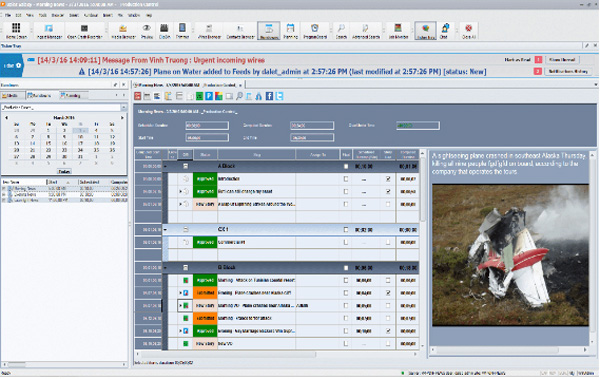Open the ClipBin tool
This screenshot has height=379, width=600.
[164, 31]
